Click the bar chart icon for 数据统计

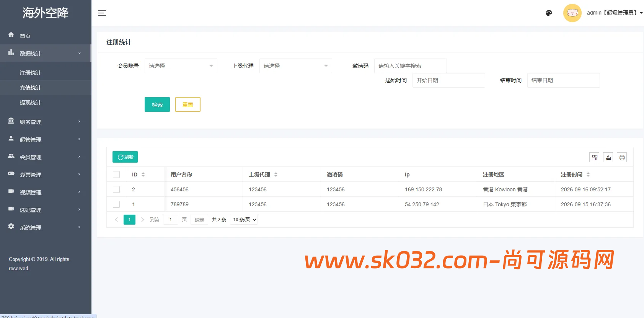(x=11, y=52)
